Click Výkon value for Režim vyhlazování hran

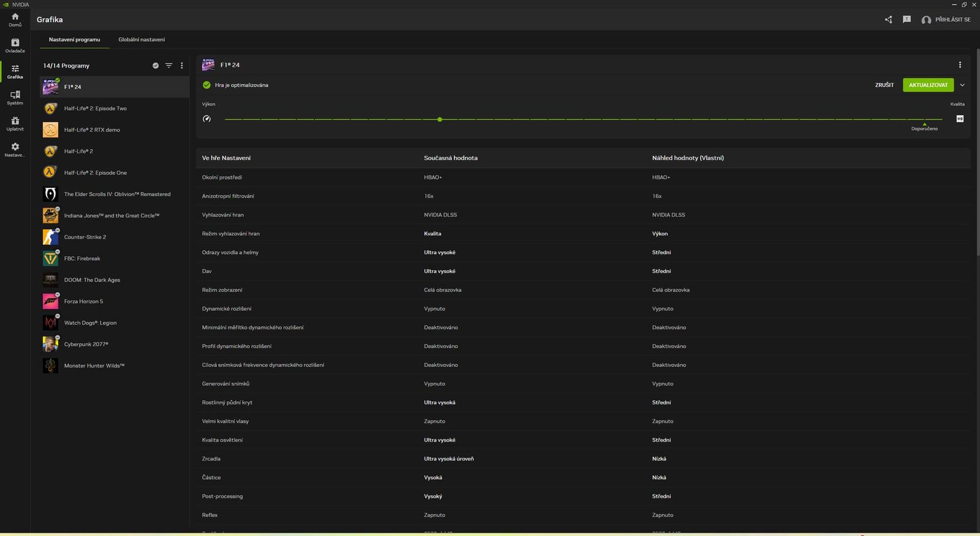660,233
